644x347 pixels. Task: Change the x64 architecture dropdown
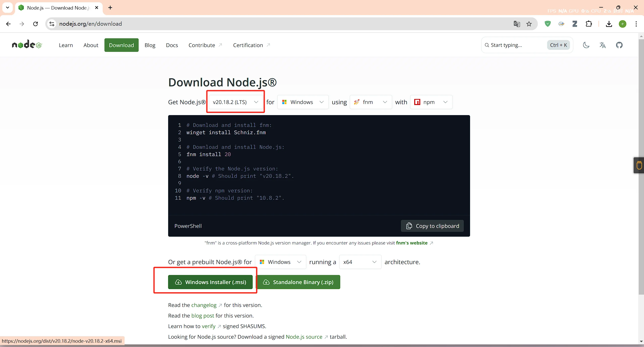[x=360, y=262]
